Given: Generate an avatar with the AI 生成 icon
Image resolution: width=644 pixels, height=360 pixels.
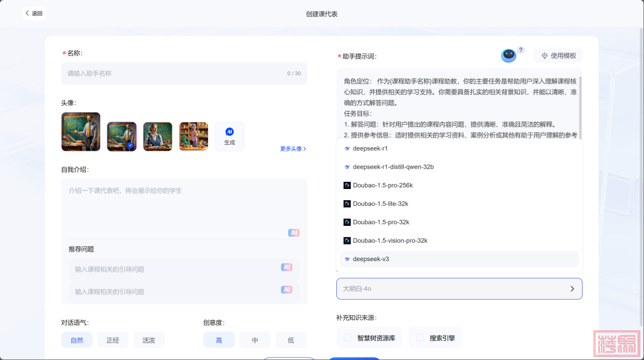Looking at the screenshot, I should point(230,136).
